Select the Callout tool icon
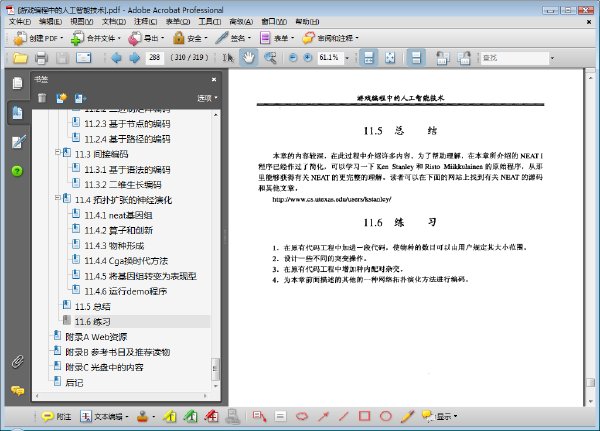 pyautogui.click(x=259, y=416)
